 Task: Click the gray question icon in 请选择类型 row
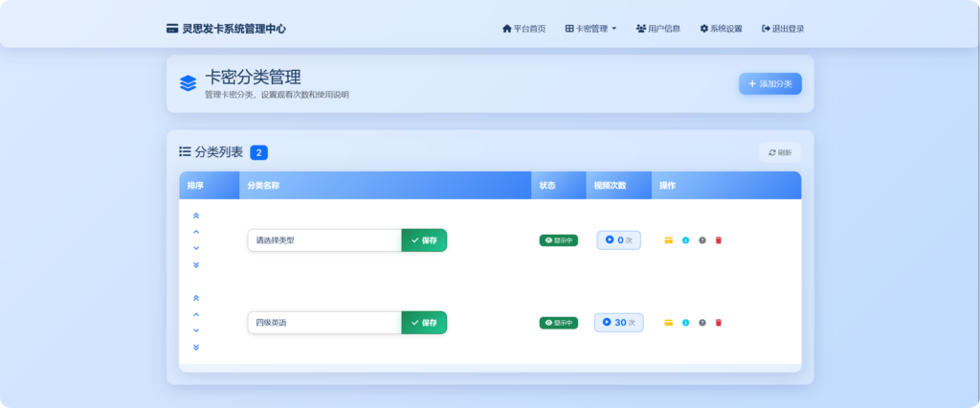click(702, 240)
